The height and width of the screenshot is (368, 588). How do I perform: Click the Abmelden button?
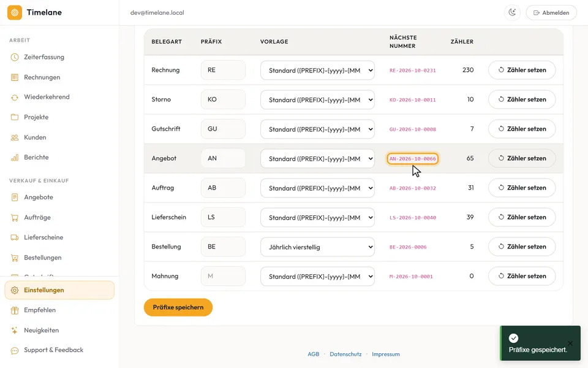tap(551, 12)
